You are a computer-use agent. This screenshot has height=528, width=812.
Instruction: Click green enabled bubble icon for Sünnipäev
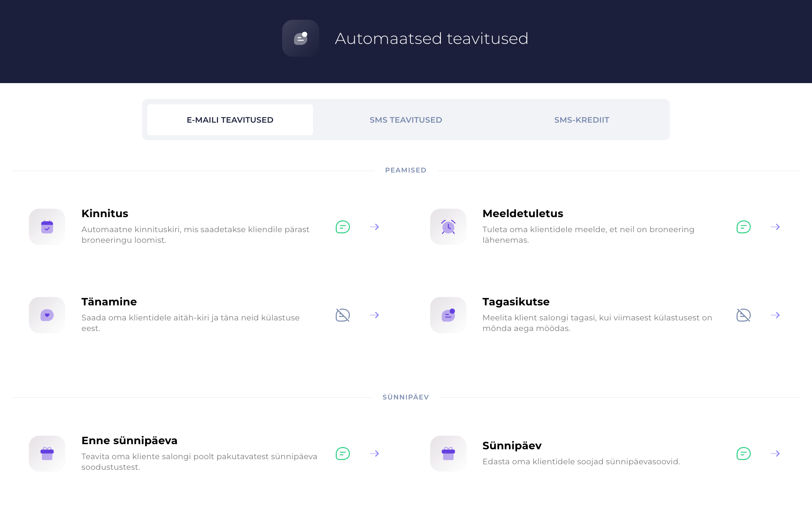743,454
